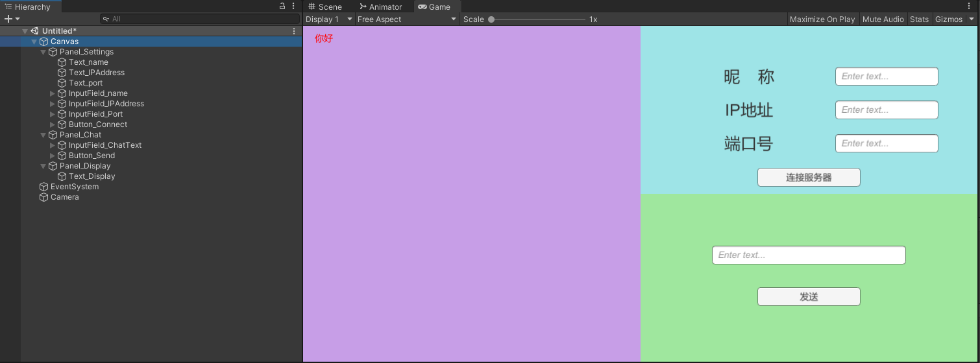Click the IP地址 input field
The width and height of the screenshot is (980, 363).
887,110
